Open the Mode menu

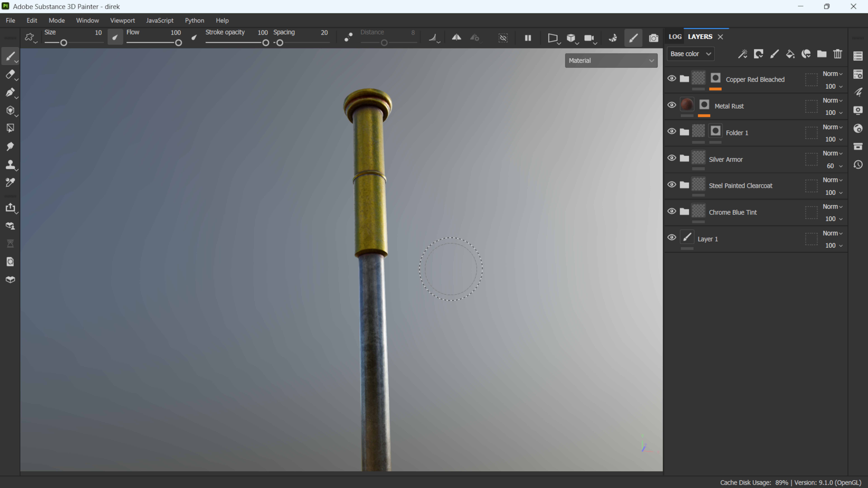pos(57,21)
